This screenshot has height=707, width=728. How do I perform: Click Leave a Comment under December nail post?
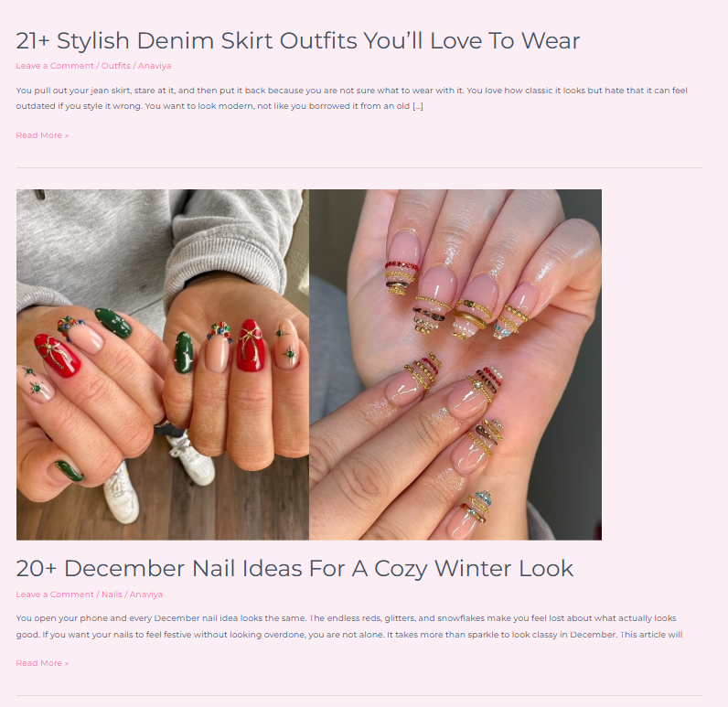(55, 595)
